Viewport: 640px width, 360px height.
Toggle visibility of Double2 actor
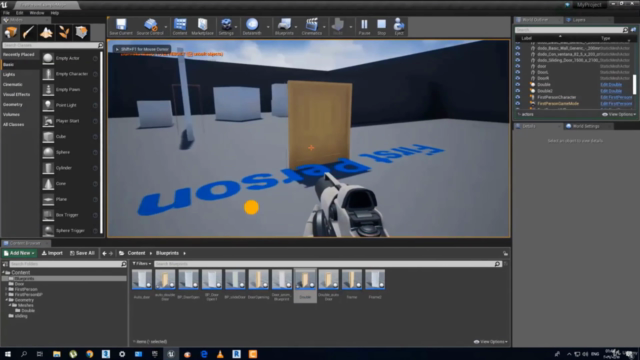coord(518,91)
